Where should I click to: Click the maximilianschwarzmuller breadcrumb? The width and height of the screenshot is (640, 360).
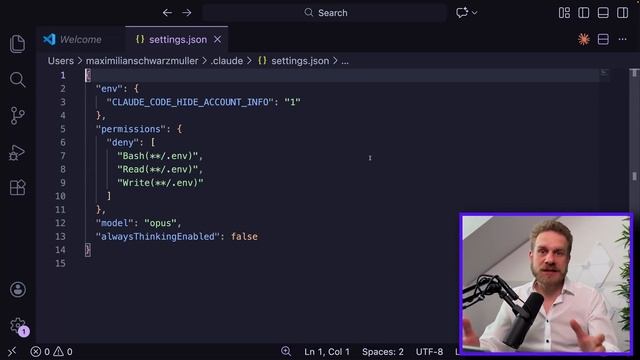(142, 61)
